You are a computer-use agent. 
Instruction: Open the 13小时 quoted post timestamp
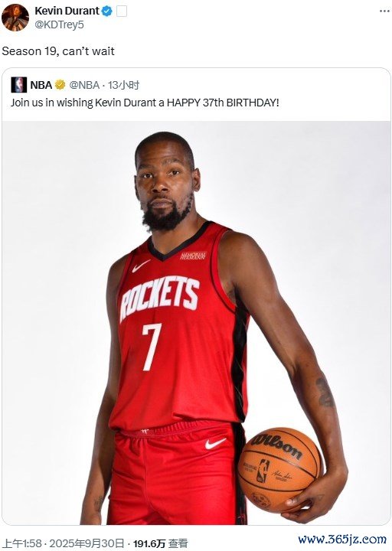(x=124, y=85)
